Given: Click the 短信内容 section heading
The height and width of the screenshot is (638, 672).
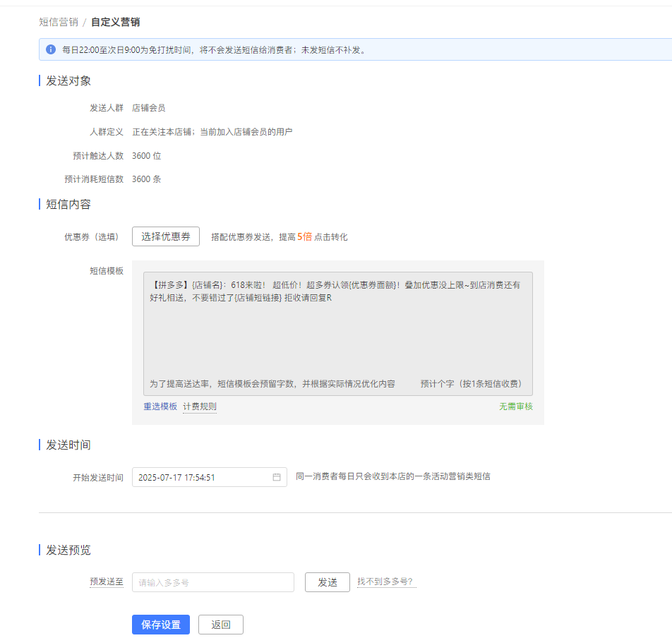Looking at the screenshot, I should pyautogui.click(x=68, y=204).
